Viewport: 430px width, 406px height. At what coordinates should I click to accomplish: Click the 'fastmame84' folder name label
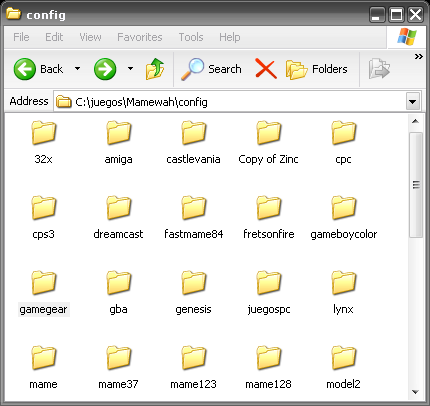194,234
